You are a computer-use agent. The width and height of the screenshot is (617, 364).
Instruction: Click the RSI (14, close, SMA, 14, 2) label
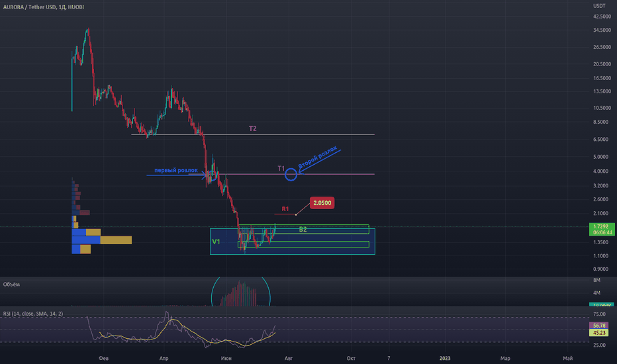pos(33,314)
